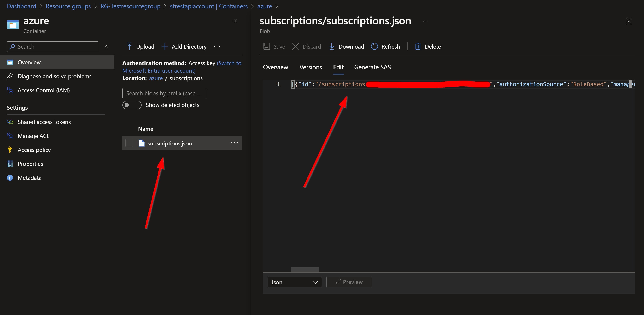Focus the sidebar Search field
The height and width of the screenshot is (315, 644).
[53, 47]
